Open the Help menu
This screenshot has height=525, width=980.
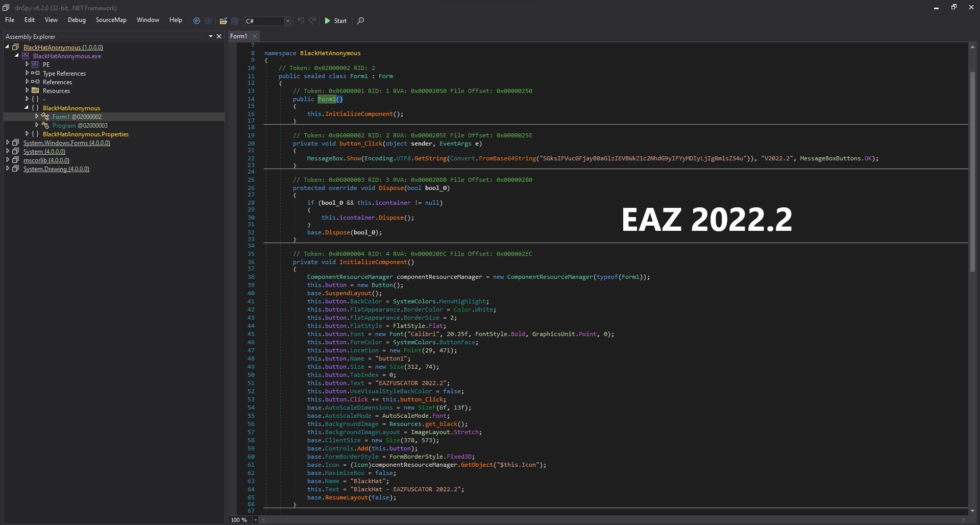coord(176,20)
